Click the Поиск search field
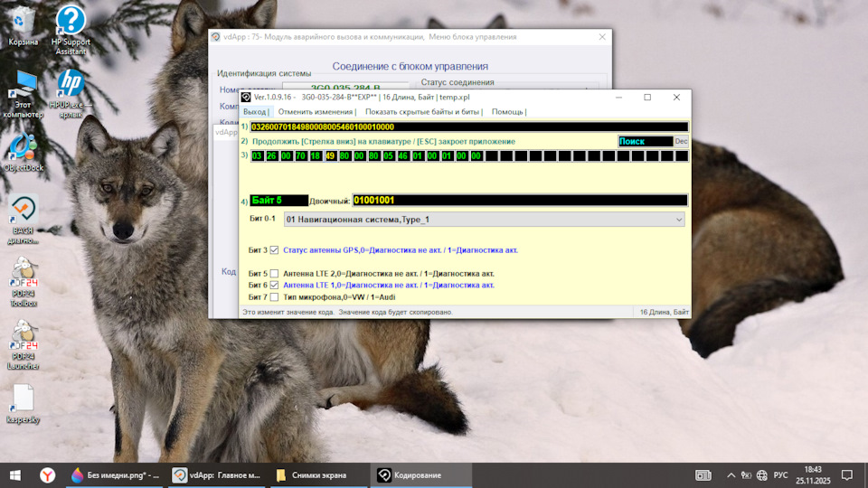Screen dimensions: 868x488 [645, 141]
